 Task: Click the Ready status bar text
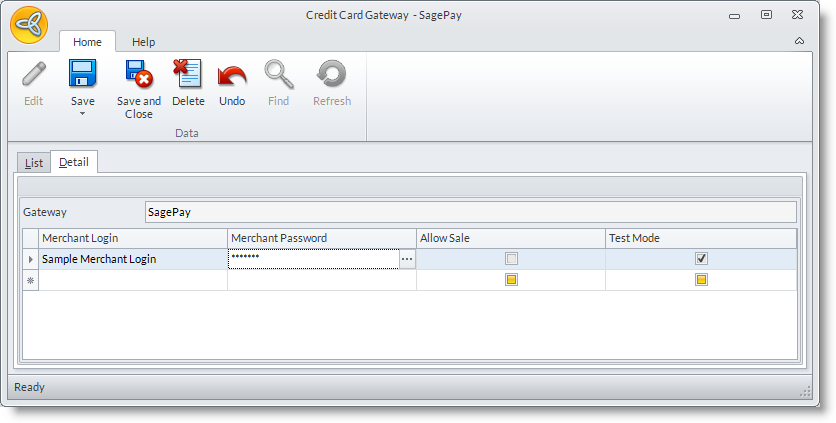29,387
